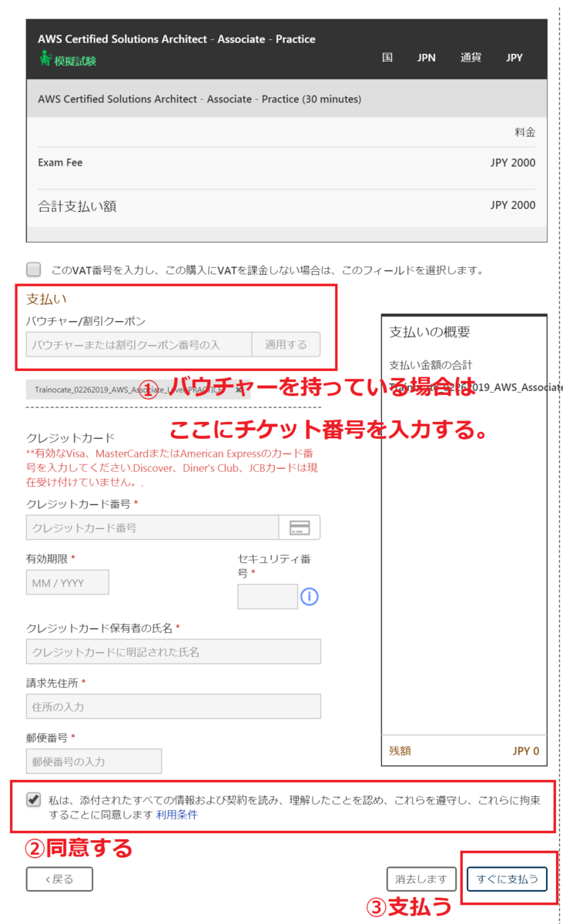Open the security code info icon

310,597
